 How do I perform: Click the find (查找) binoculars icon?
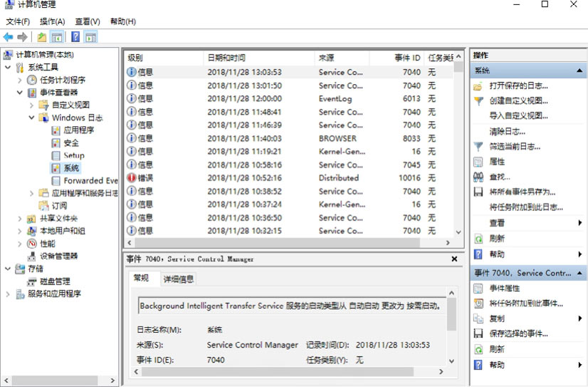tap(478, 177)
